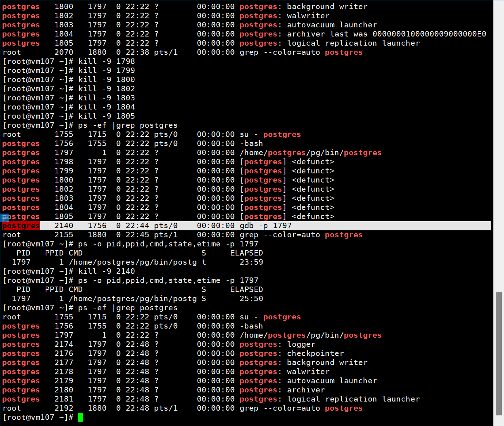Image resolution: width=504 pixels, height=426 pixels.
Task: Select PID 2177 of the new background writer
Action: [x=64, y=362]
